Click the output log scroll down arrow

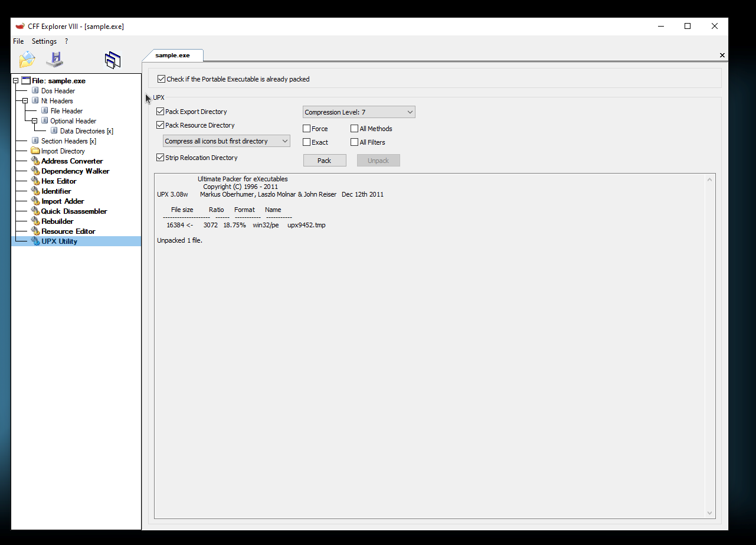[x=709, y=513]
